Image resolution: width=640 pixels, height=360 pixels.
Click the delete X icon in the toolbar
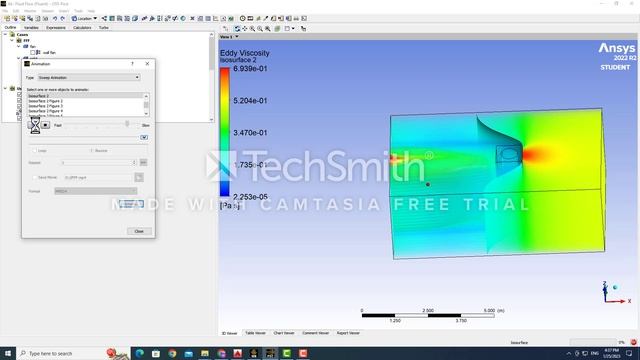[192, 18]
